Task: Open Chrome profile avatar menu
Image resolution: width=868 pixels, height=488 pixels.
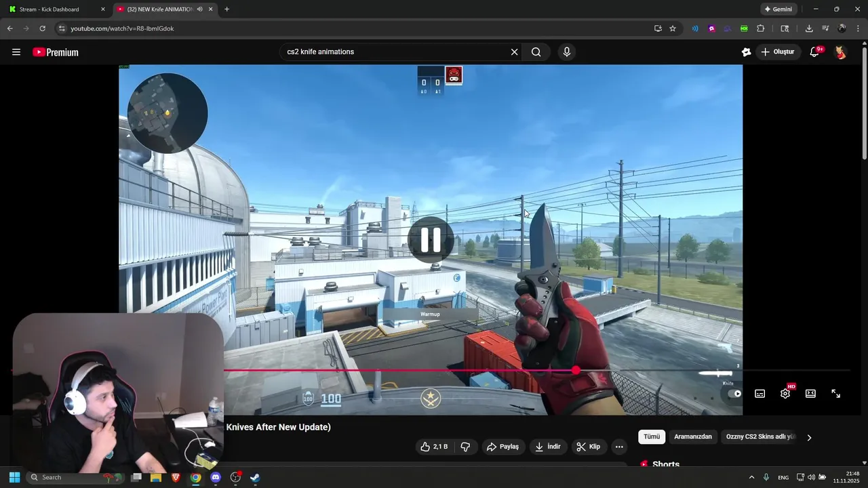Action: click(842, 28)
